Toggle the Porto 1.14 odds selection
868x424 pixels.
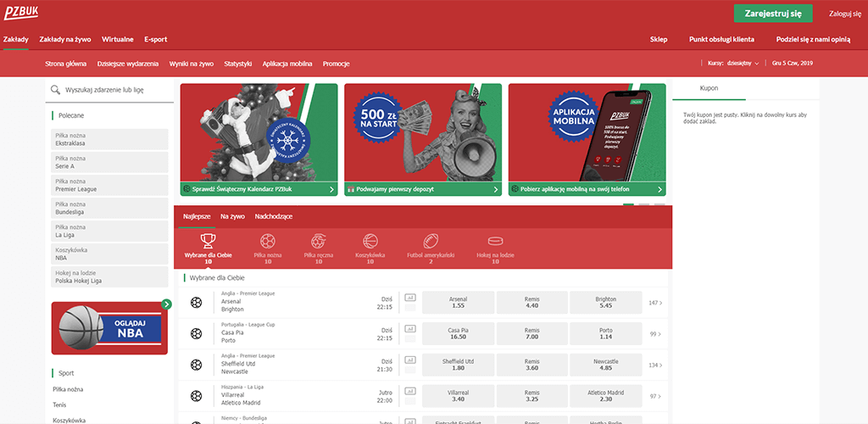[605, 333]
